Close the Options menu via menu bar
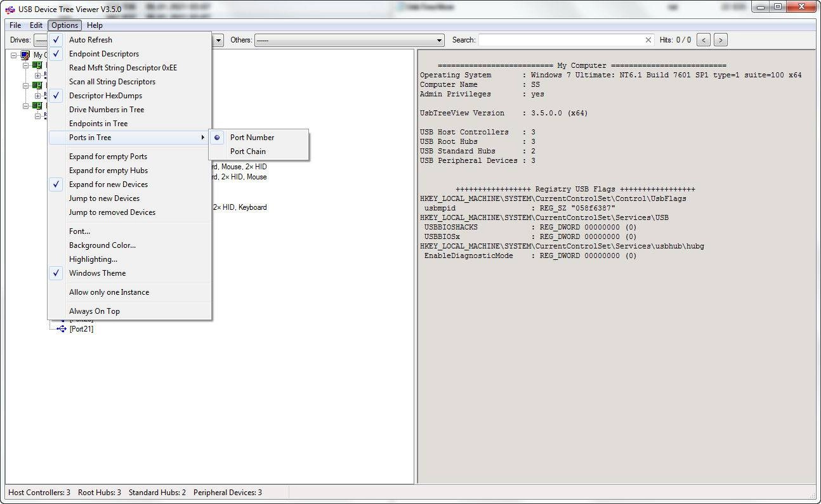This screenshot has width=821, height=504. [x=65, y=25]
